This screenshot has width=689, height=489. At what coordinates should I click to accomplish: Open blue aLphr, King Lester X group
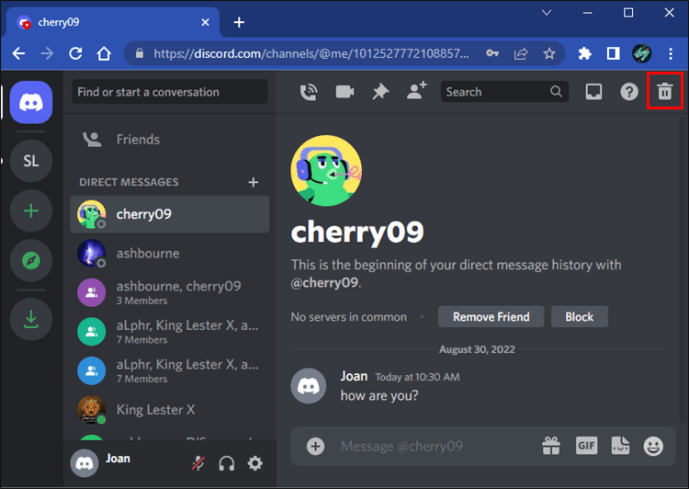click(x=170, y=371)
